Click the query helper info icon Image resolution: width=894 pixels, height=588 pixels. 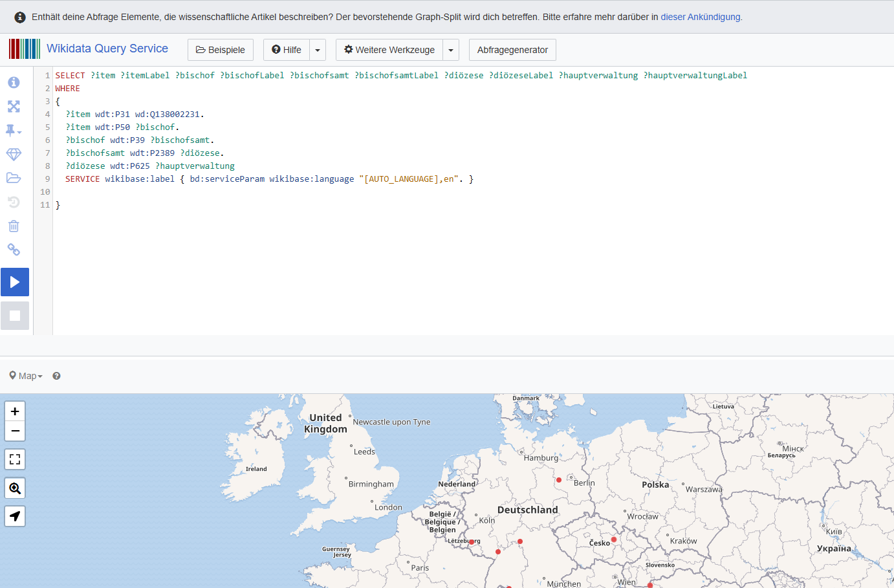tap(14, 83)
